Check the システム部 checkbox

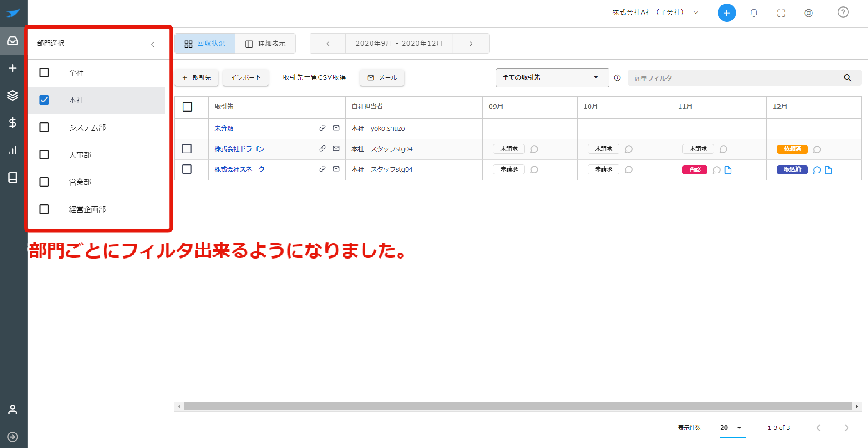(x=44, y=127)
